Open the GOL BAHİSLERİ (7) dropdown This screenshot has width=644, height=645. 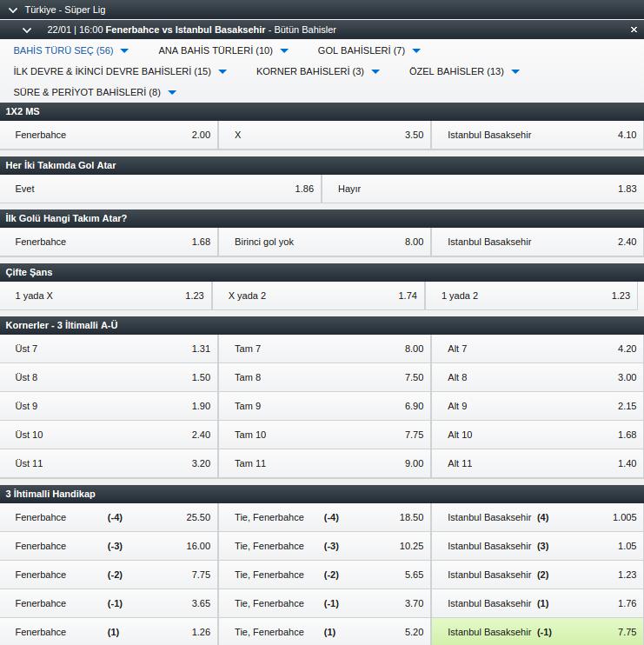point(368,50)
